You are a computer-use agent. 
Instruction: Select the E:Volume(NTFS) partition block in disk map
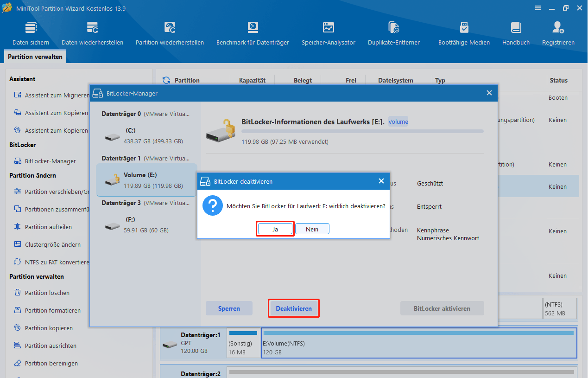[x=419, y=343]
